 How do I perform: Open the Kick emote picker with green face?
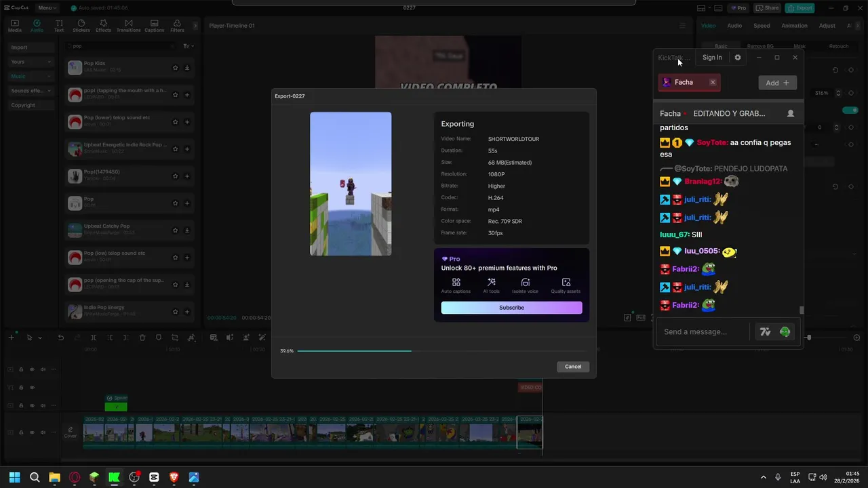click(x=785, y=331)
